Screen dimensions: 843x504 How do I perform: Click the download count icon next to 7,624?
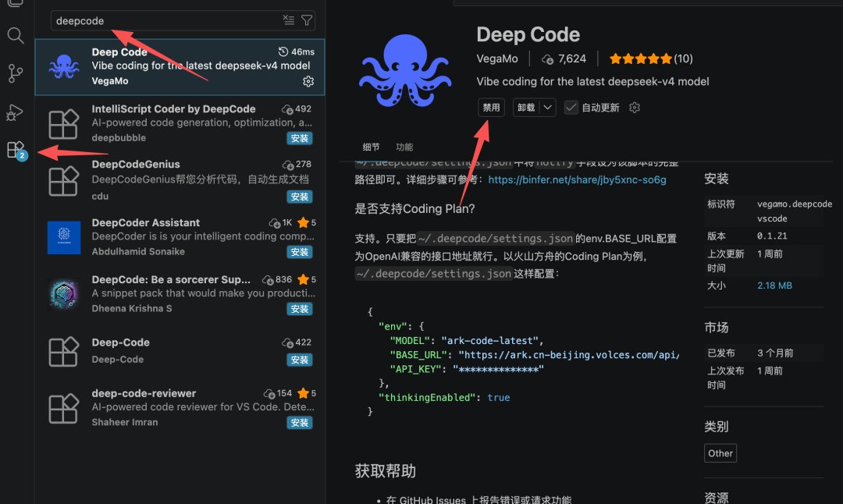[547, 59]
